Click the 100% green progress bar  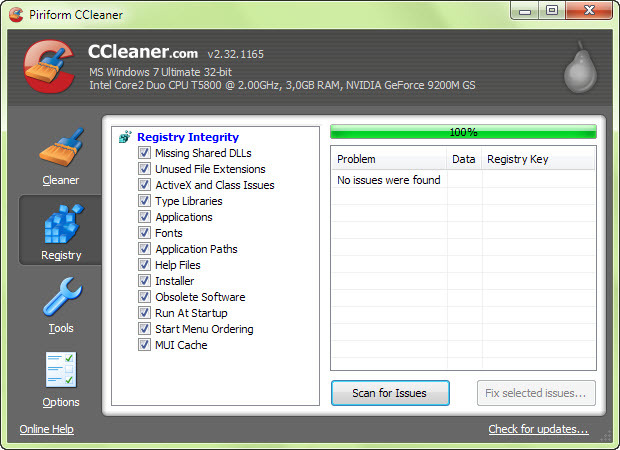tap(463, 132)
